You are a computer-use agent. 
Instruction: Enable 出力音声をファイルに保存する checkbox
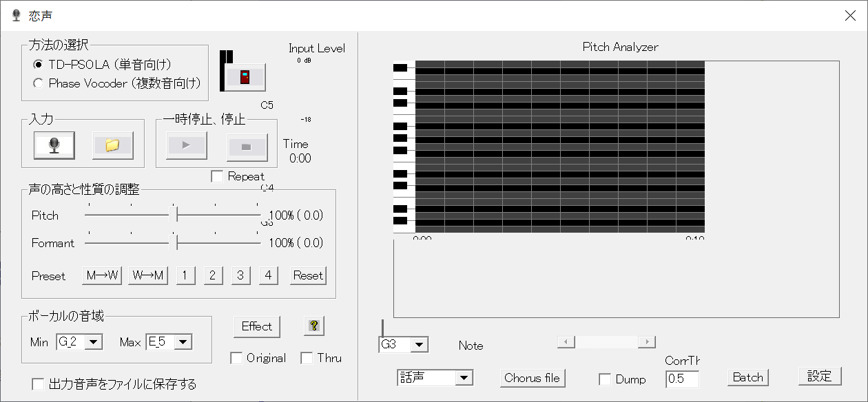point(114,384)
